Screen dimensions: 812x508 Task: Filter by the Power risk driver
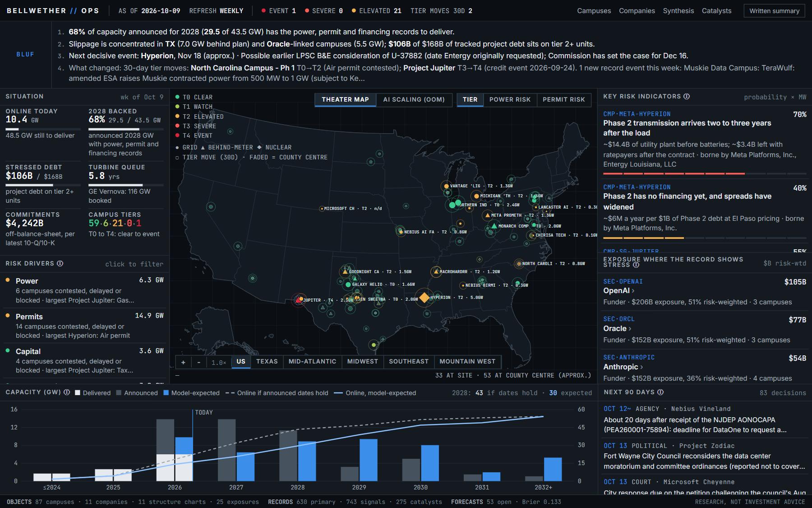click(84, 290)
